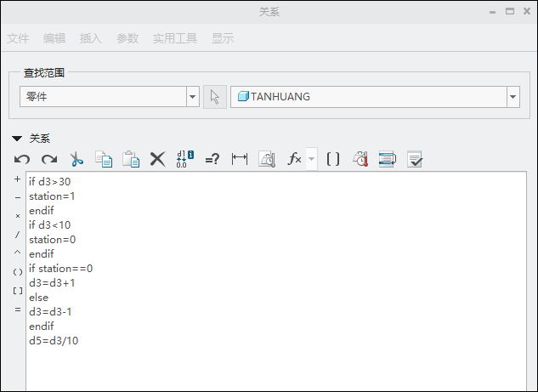
Task: Cut selected relation text with scissors
Action: point(76,159)
